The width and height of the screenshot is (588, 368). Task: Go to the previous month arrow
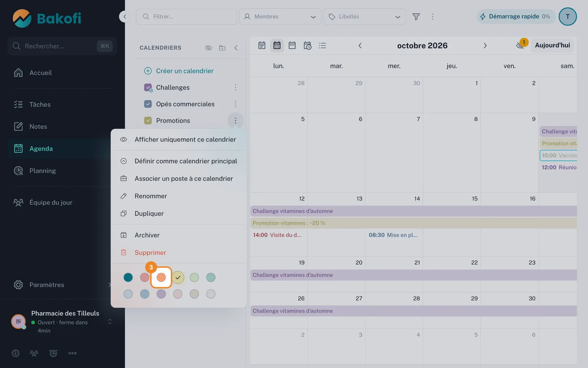coord(360,46)
